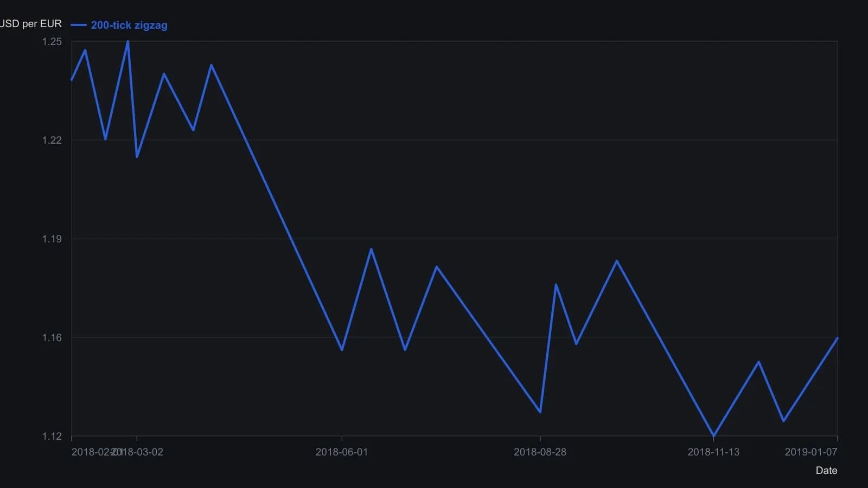Click the line's final point at 2019-01-07
This screenshot has height=488, width=868.
837,338
